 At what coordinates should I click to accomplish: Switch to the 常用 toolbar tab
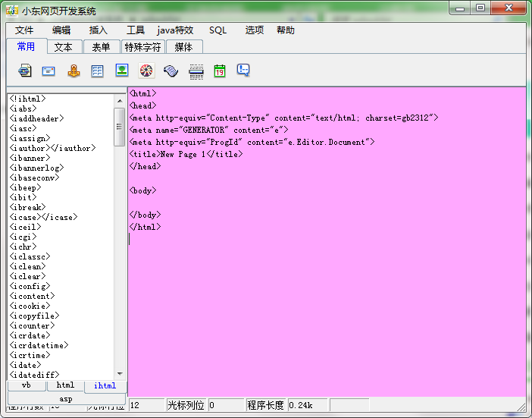point(27,46)
